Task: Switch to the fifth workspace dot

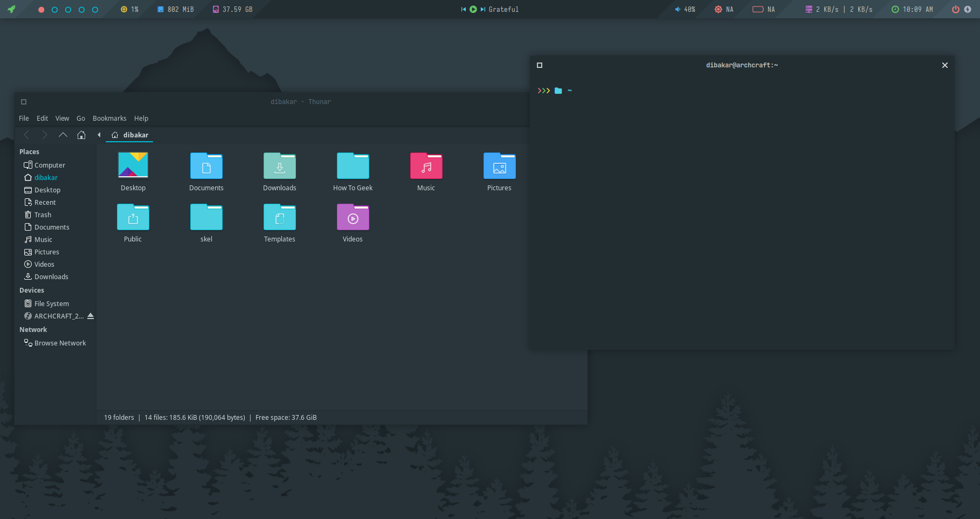Action: (x=95, y=10)
